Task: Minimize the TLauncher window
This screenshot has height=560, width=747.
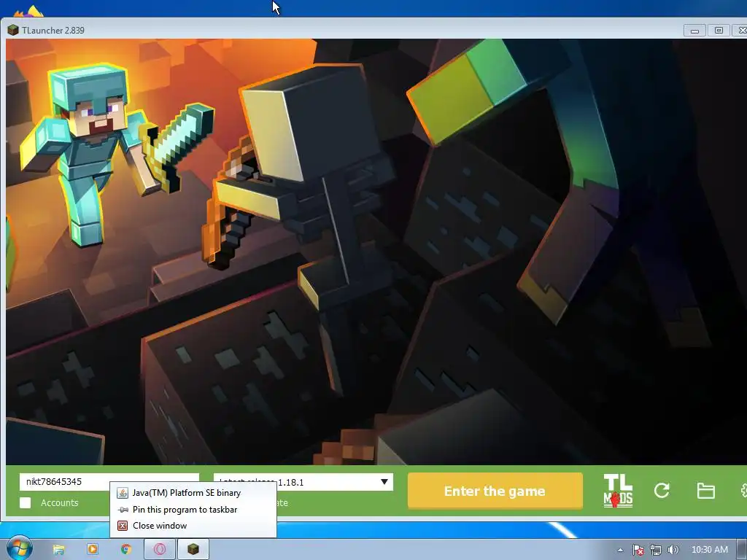Action: tap(694, 31)
